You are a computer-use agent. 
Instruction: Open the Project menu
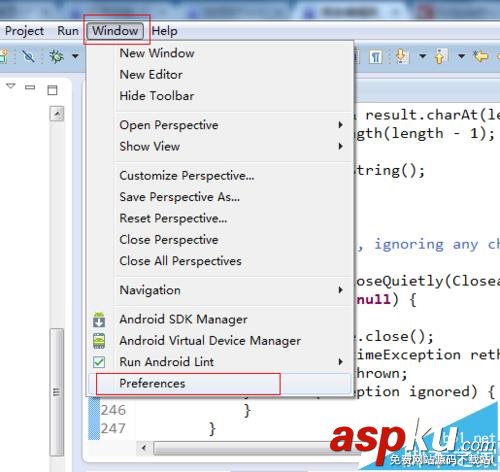pos(24,31)
